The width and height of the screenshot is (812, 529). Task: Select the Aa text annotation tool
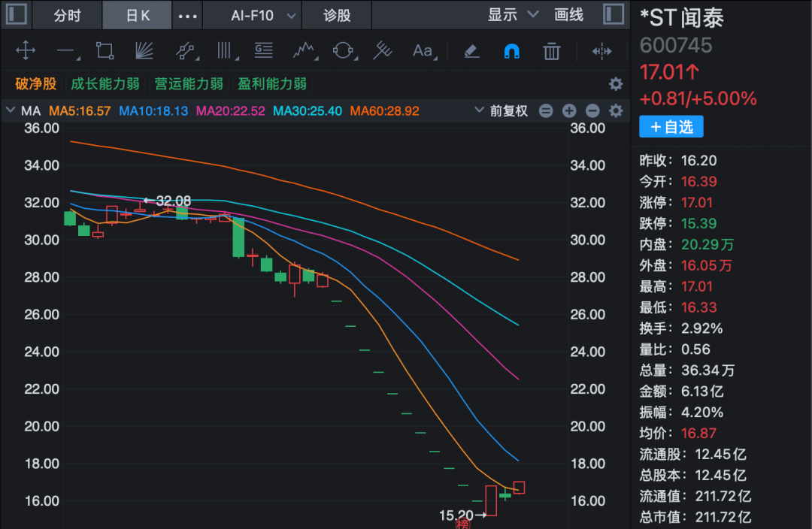423,51
